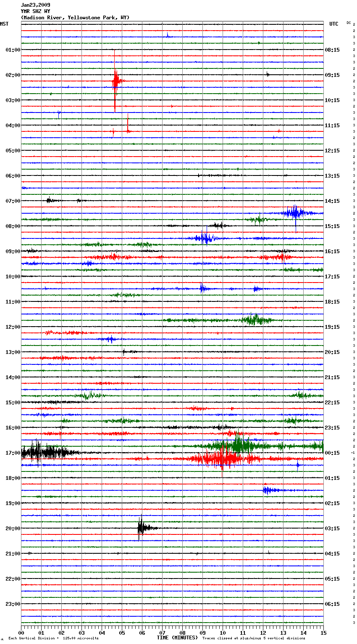Click the "Each Vertical Division = 125.00 microvolts" note
This screenshot has width=357, height=644.
tap(53, 639)
